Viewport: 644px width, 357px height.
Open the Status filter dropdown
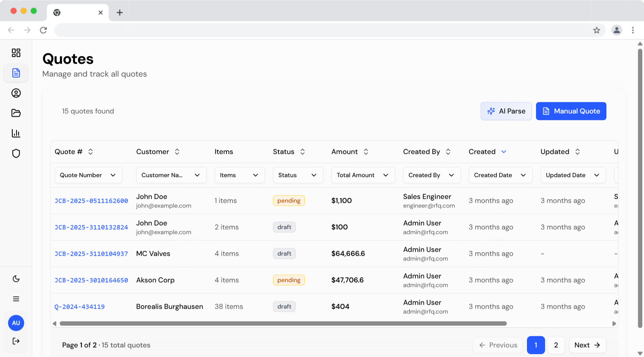[298, 175]
